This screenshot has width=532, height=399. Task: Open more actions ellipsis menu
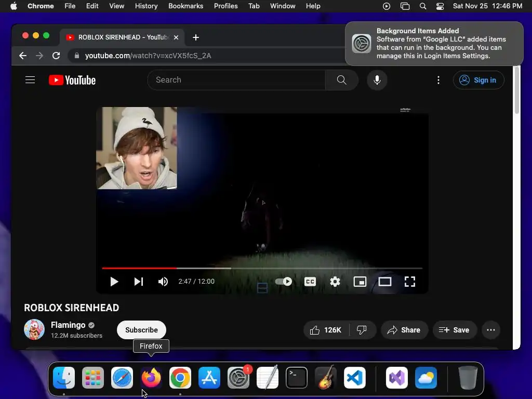[x=491, y=330]
